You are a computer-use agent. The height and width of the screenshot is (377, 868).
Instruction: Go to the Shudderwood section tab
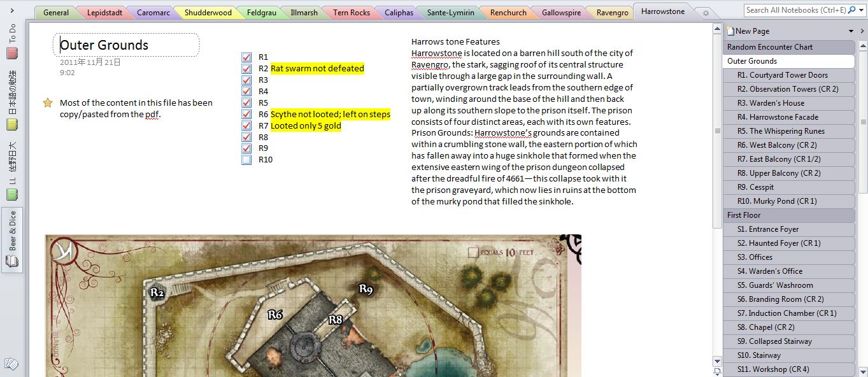click(x=208, y=13)
